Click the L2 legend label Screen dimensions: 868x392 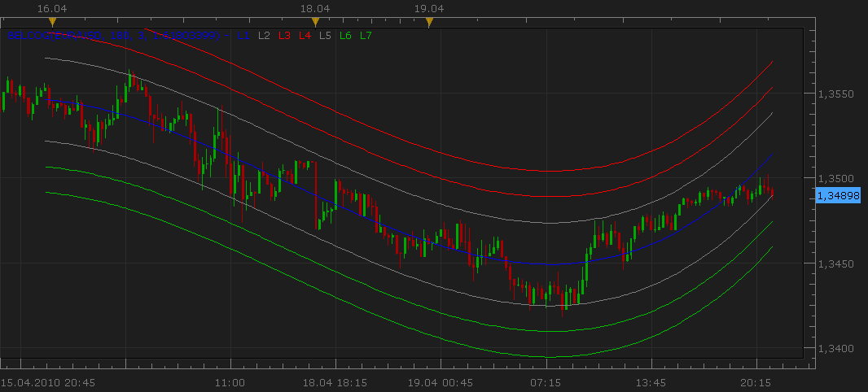[264, 36]
